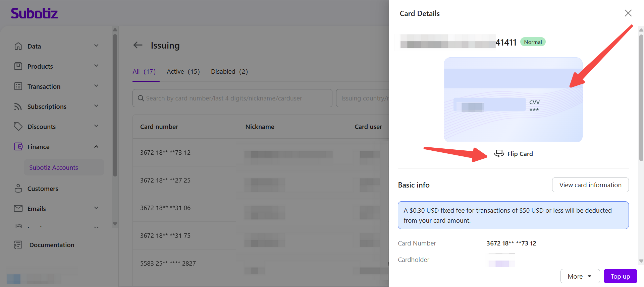This screenshot has width=644, height=287.
Task: Click the Discounts tag icon
Action: coord(18,127)
